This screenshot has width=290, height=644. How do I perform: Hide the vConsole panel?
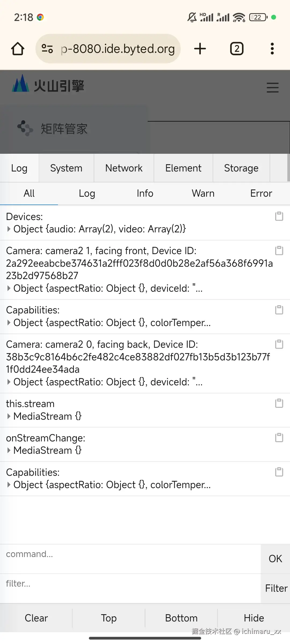point(254,618)
